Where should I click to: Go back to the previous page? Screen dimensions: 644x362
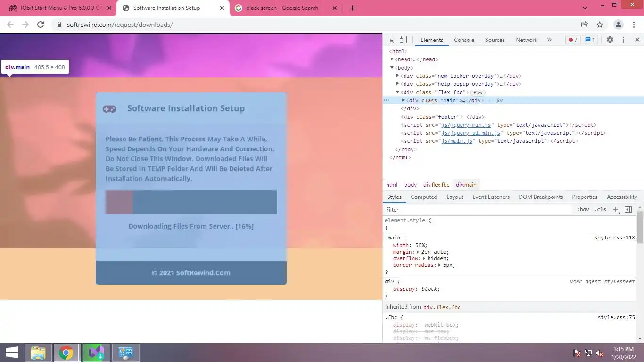point(10,25)
